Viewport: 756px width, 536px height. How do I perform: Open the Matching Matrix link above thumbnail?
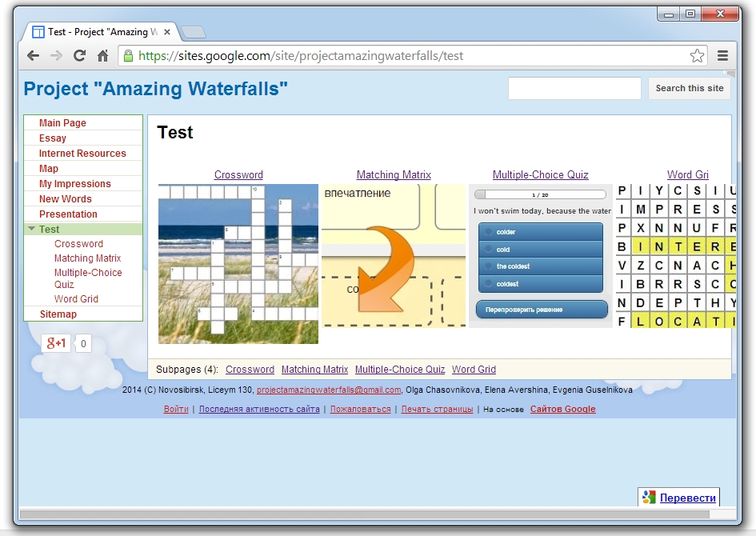click(x=394, y=175)
